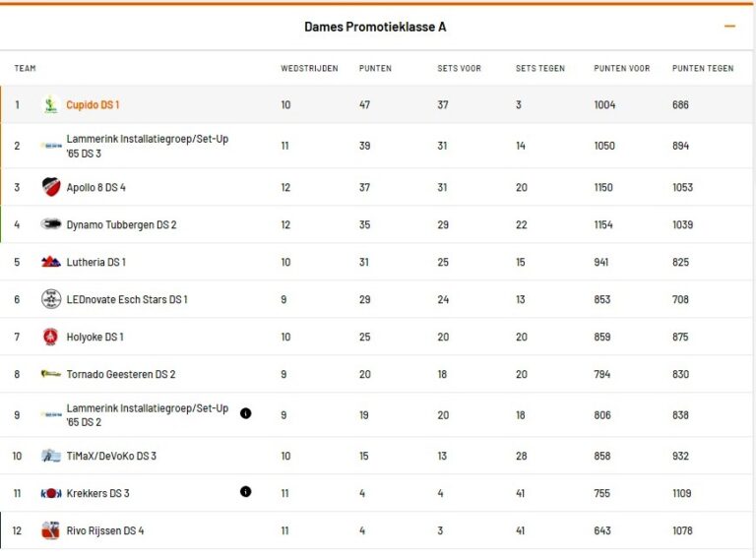Click the Lutheria DS 1 team logo
The width and height of the screenshot is (756, 558).
tap(51, 262)
